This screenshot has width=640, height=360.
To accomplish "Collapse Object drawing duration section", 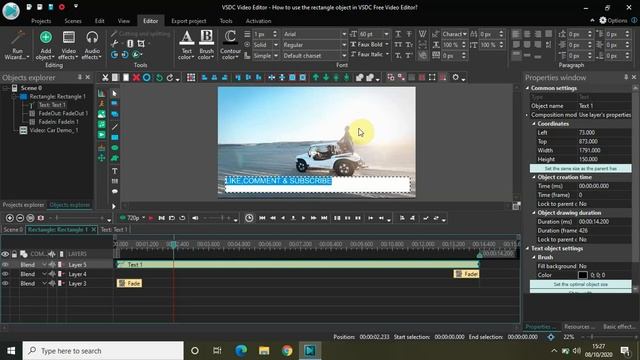I will pyautogui.click(x=534, y=213).
